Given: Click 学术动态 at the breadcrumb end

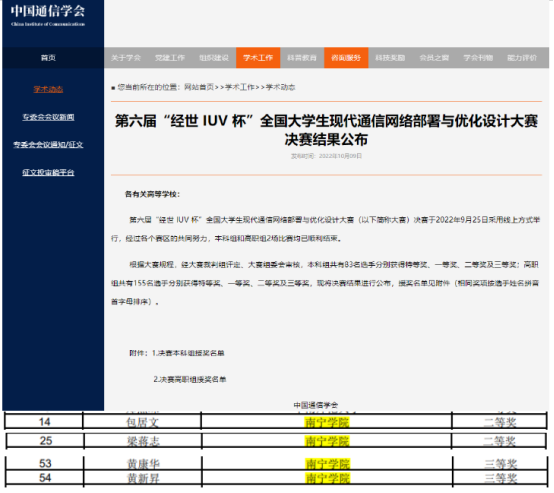Looking at the screenshot, I should pyautogui.click(x=281, y=87).
